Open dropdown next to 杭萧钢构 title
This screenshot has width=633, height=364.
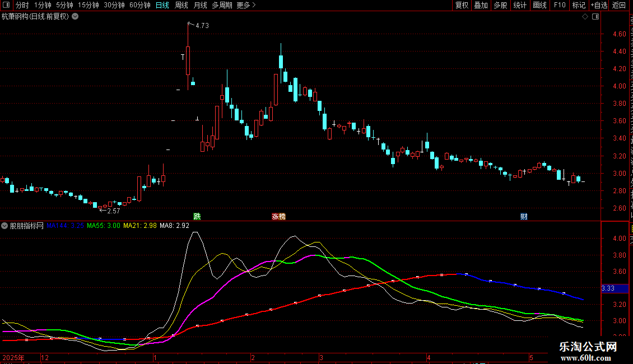[75, 17]
